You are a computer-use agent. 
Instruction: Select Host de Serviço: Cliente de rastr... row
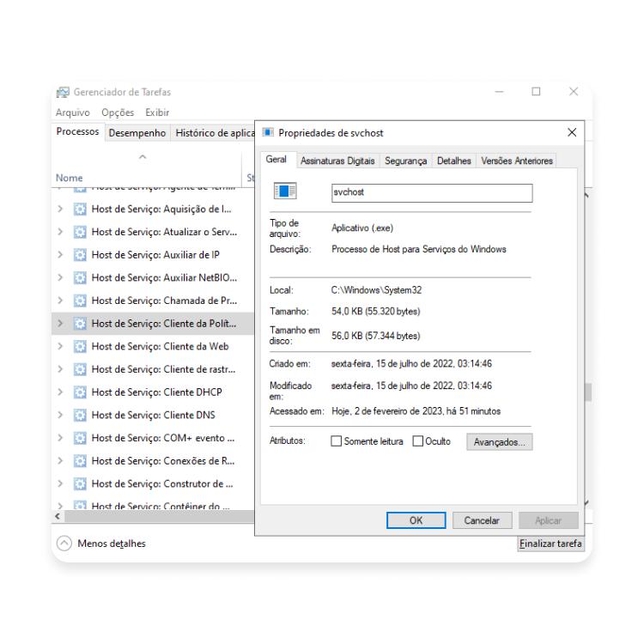[153, 369]
